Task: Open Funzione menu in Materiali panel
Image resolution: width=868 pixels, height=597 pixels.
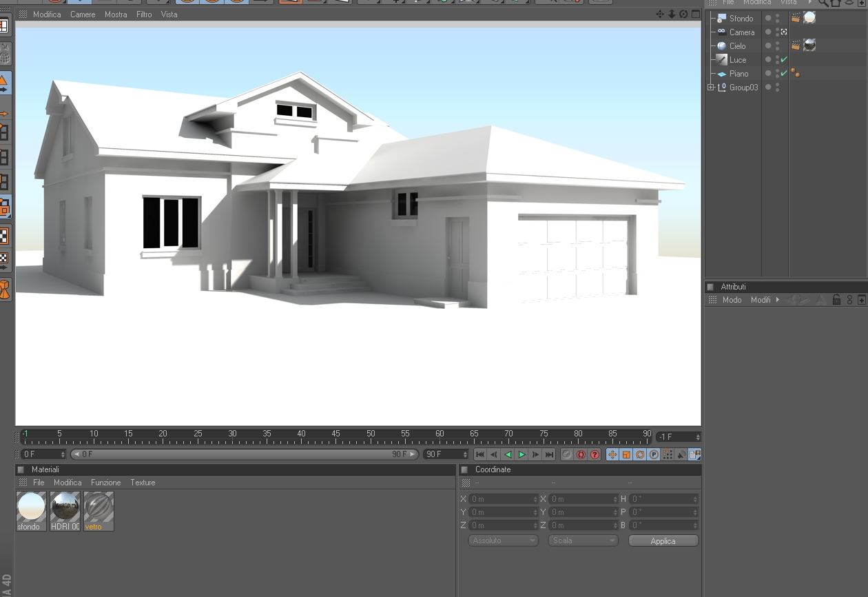Action: 105,483
